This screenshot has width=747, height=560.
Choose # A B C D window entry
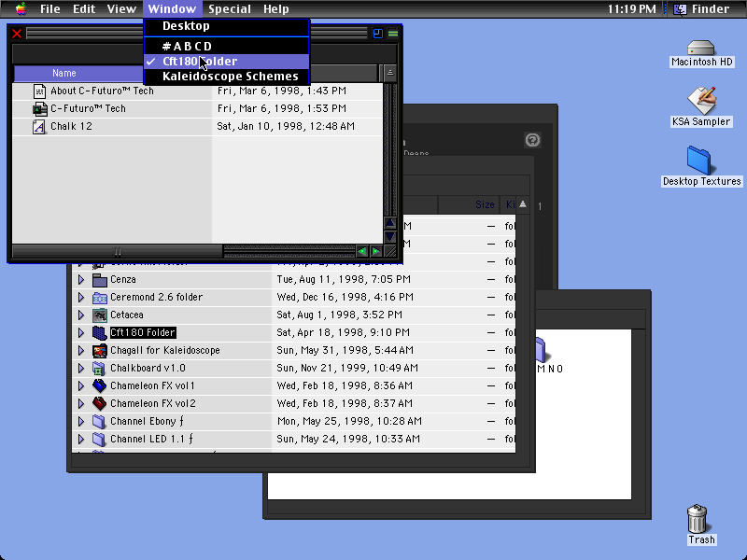click(227, 46)
